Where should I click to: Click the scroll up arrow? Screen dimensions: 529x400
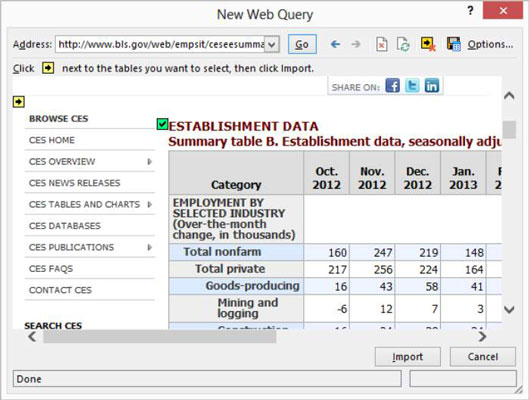coord(509,96)
